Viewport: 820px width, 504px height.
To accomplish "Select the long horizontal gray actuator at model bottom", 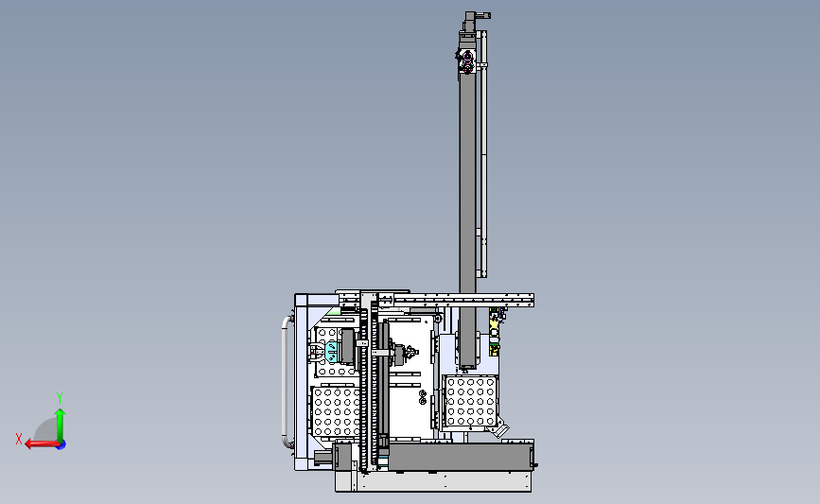I will click(x=461, y=457).
